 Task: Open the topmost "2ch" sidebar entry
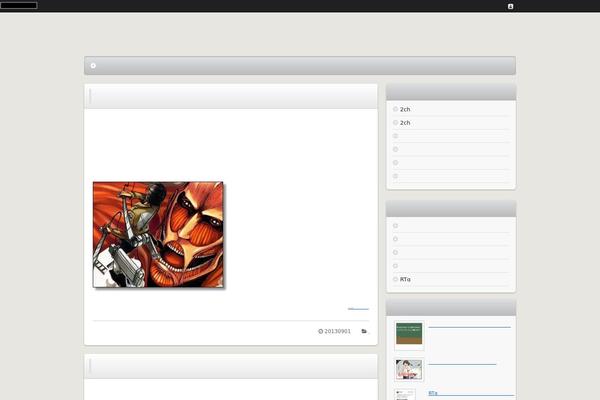tap(405, 109)
